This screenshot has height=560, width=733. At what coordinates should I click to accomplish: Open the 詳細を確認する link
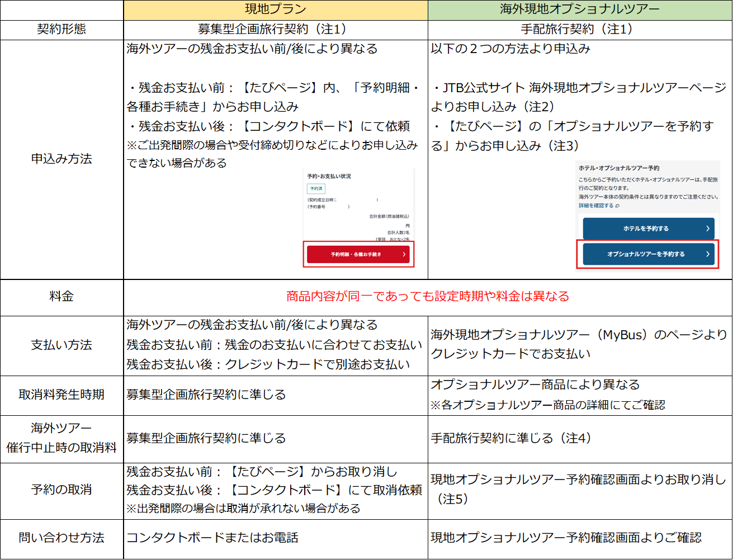595,206
